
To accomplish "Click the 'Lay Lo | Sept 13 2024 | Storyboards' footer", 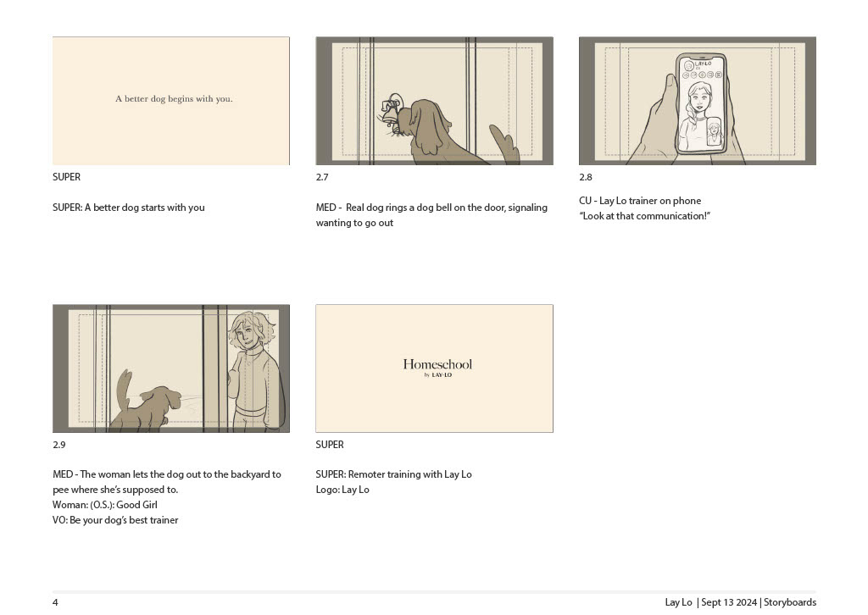I will [741, 602].
